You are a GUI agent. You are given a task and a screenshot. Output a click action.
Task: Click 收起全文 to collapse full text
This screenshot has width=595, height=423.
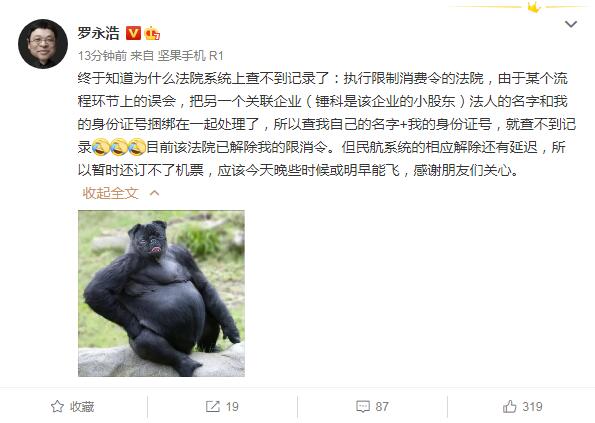coord(110,193)
